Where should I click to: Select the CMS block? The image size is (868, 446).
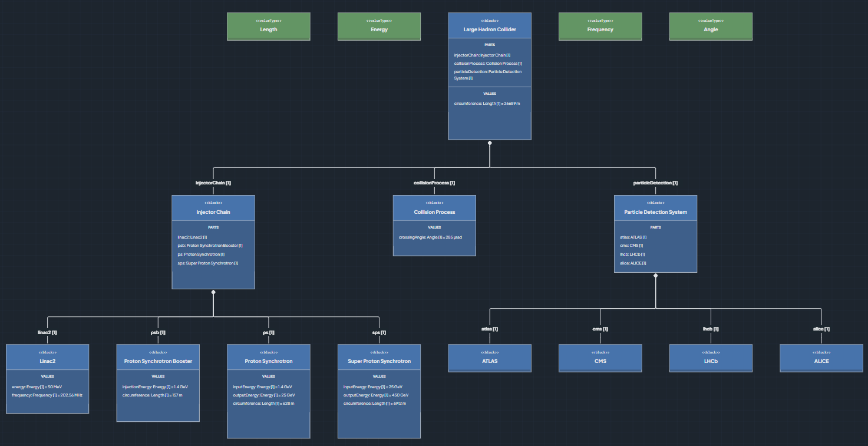(600, 358)
